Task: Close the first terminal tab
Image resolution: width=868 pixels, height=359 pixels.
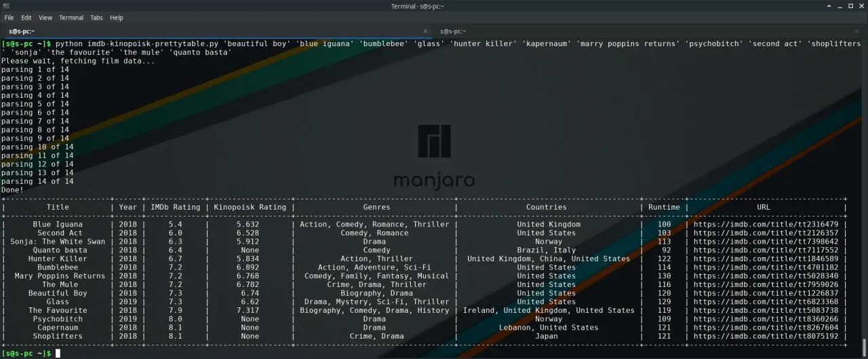Action: [425, 31]
